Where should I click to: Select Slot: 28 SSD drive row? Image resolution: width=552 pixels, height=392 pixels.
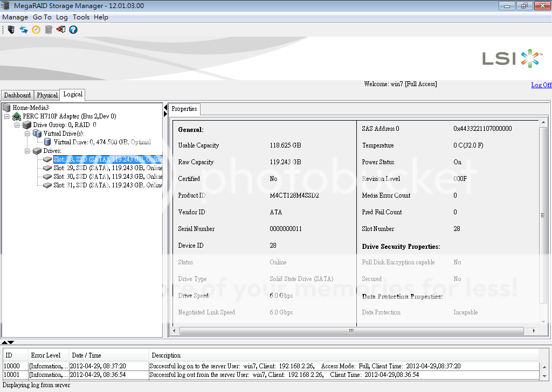pos(108,159)
